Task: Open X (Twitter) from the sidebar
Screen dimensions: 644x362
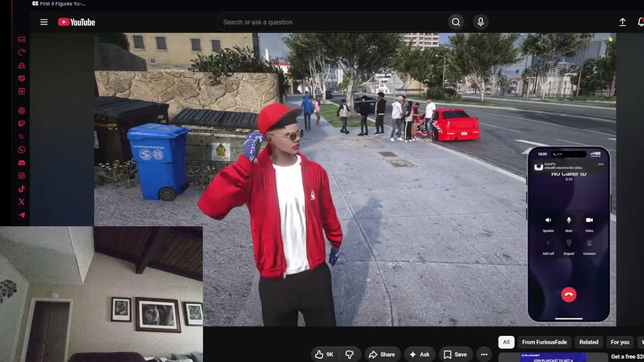Action: pos(22,202)
